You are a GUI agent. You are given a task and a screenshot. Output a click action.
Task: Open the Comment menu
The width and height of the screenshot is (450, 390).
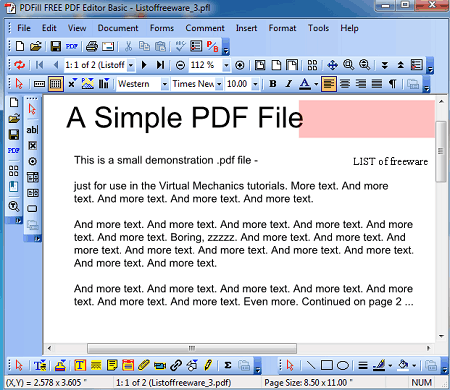tap(205, 28)
